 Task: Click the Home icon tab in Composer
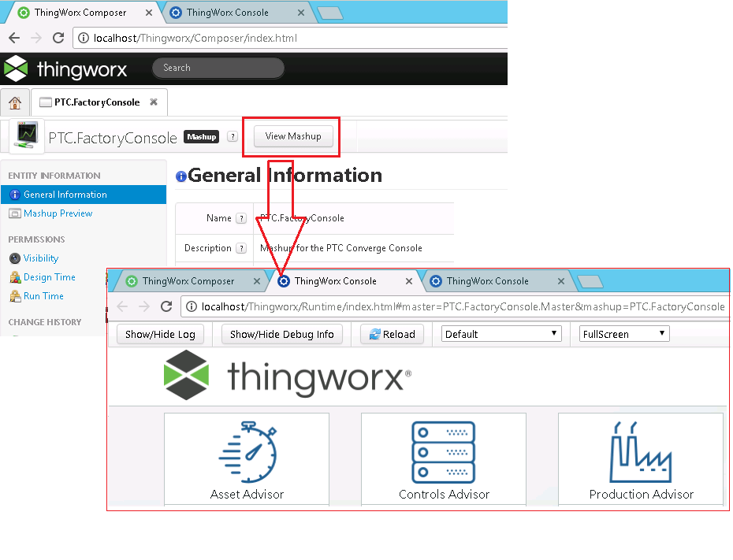coord(15,102)
